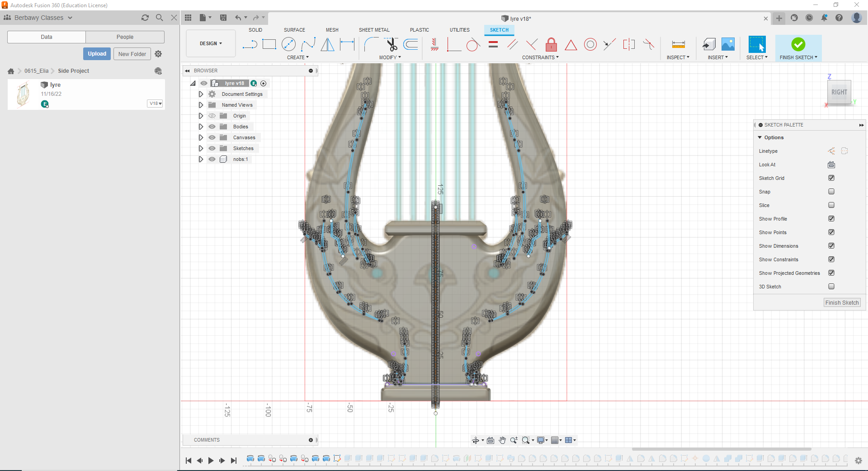Open the Modify dropdown menu
The width and height of the screenshot is (868, 471).
[x=390, y=57]
